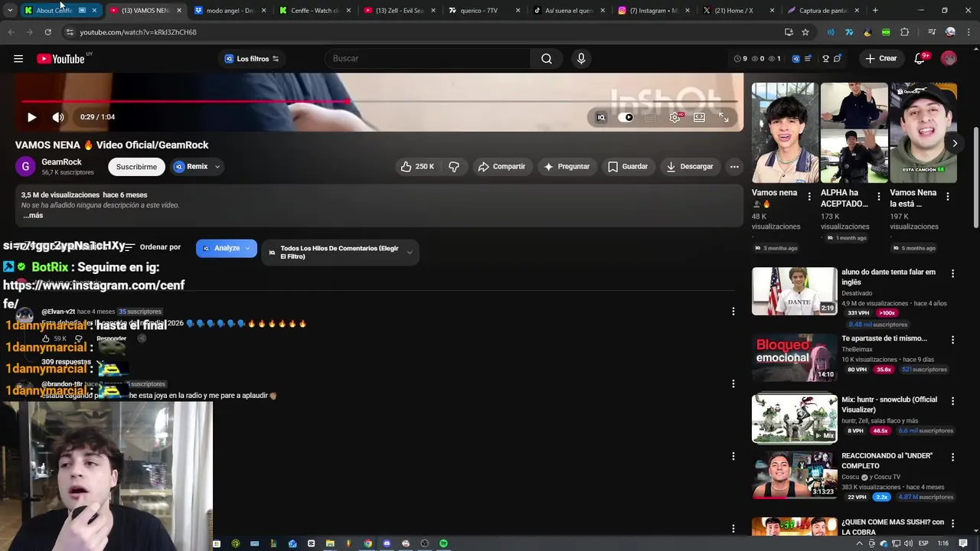The width and height of the screenshot is (980, 551).
Task: Click the clock counter showing 9
Action: tap(740, 59)
